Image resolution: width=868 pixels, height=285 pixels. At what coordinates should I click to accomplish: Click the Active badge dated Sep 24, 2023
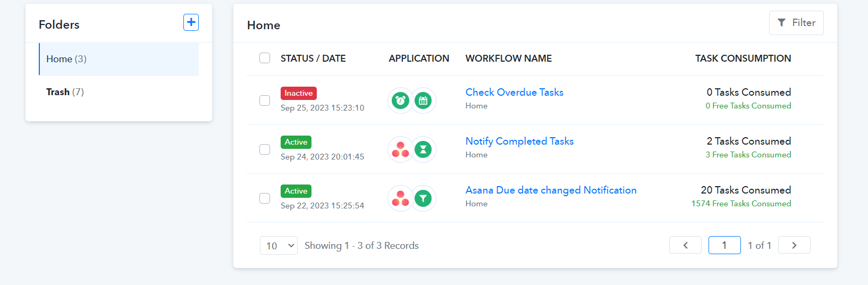pyautogui.click(x=296, y=142)
